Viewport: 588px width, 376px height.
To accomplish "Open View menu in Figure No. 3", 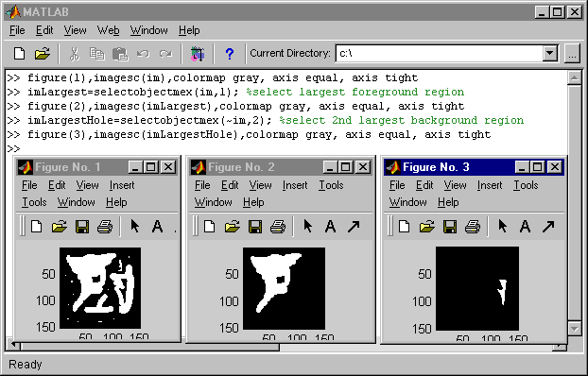I will 455,185.
